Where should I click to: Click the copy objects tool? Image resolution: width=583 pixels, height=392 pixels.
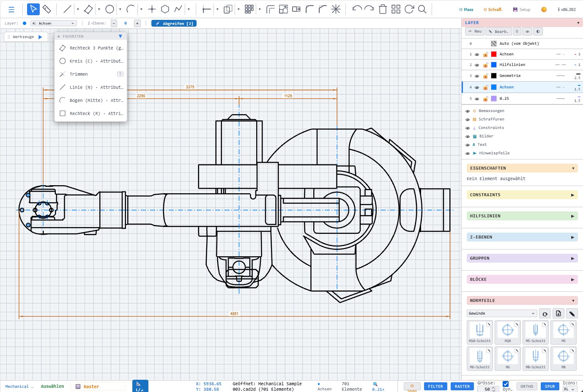(228, 9)
